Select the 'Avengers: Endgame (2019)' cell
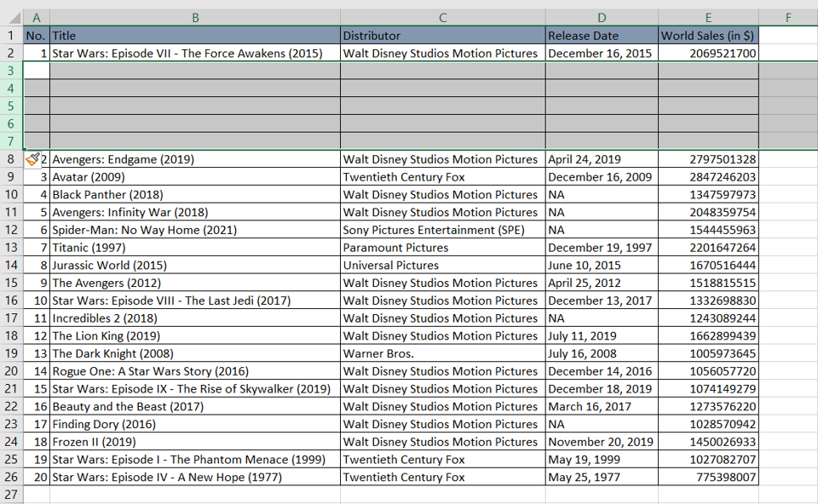The width and height of the screenshot is (818, 504). (195, 159)
